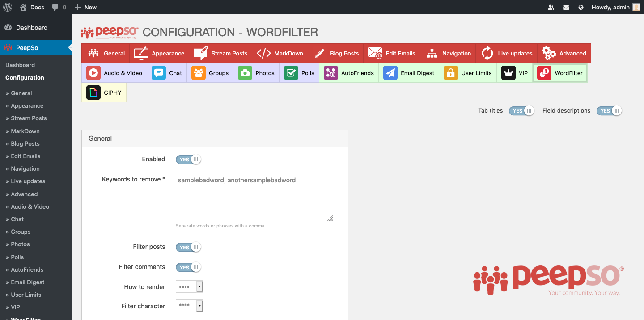Go to » Email Digest in sidebar
Image resolution: width=644 pixels, height=320 pixels.
click(25, 282)
